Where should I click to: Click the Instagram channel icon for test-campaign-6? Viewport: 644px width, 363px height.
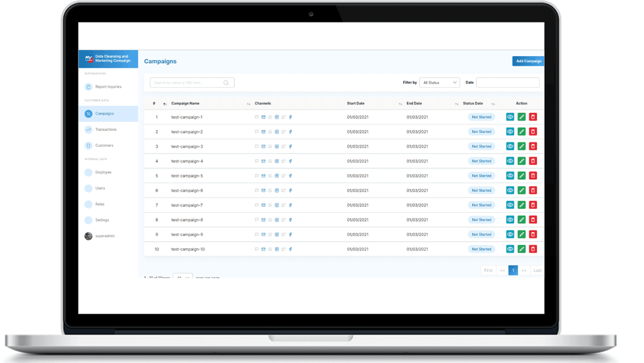tap(277, 190)
